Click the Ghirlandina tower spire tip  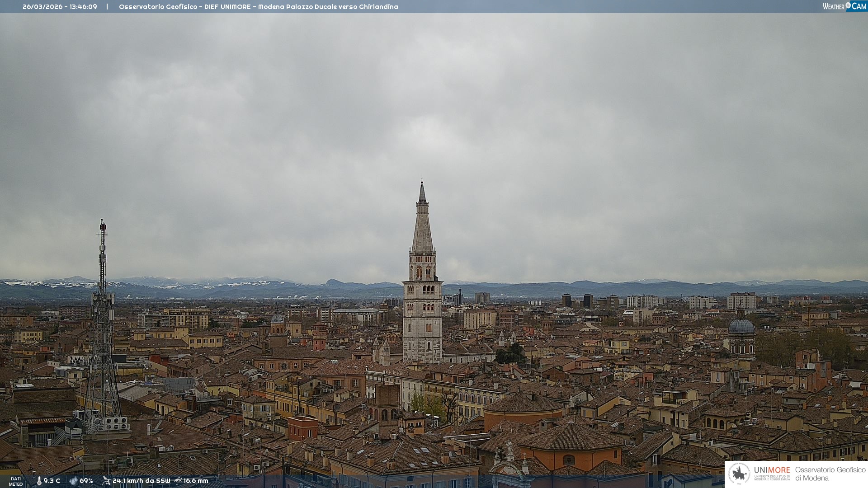tap(422, 182)
